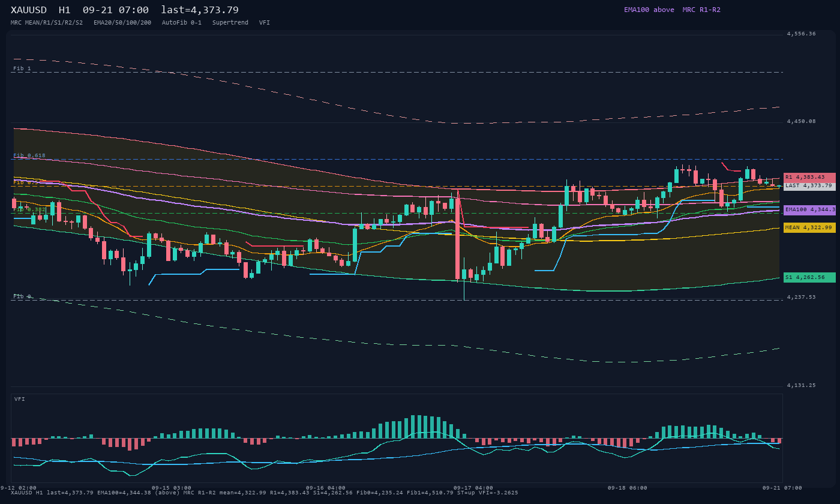Click the '09-16 04:00' time axis label
This screenshot has height=504, width=840.
pos(326,488)
